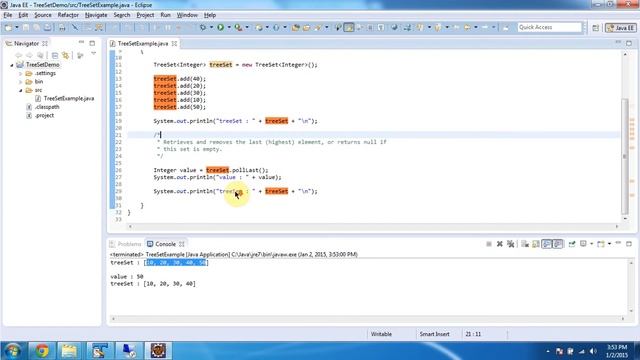Toggle Mark Occurrences in main toolbar

click(349, 27)
